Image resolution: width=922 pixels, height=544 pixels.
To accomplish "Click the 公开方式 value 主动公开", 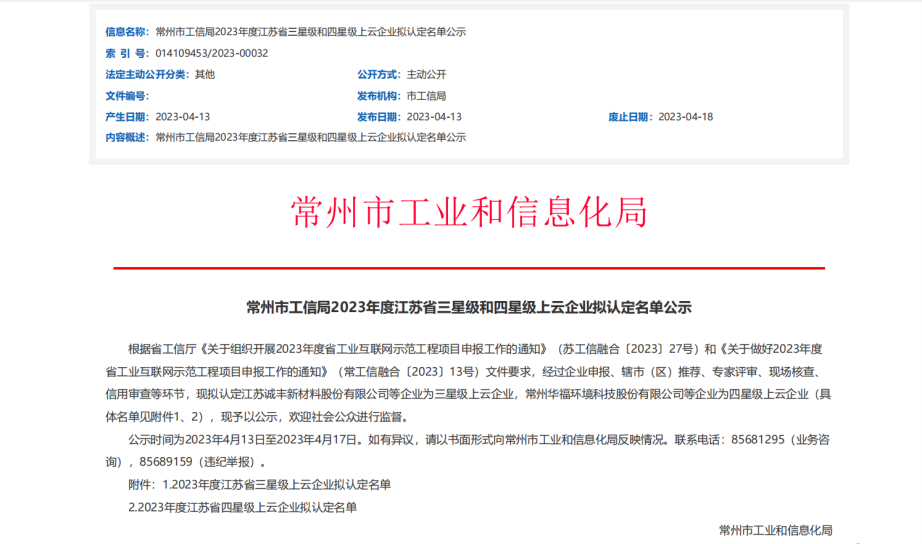I will point(426,75).
